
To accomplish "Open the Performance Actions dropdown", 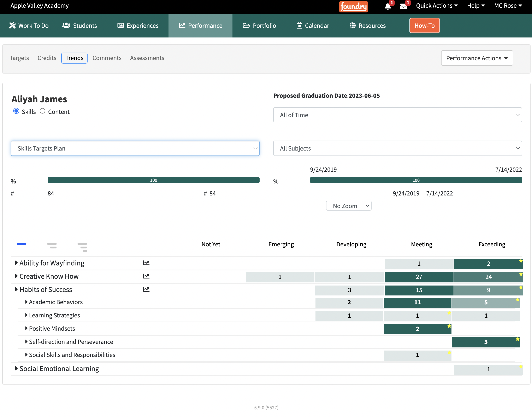I will click(x=477, y=58).
